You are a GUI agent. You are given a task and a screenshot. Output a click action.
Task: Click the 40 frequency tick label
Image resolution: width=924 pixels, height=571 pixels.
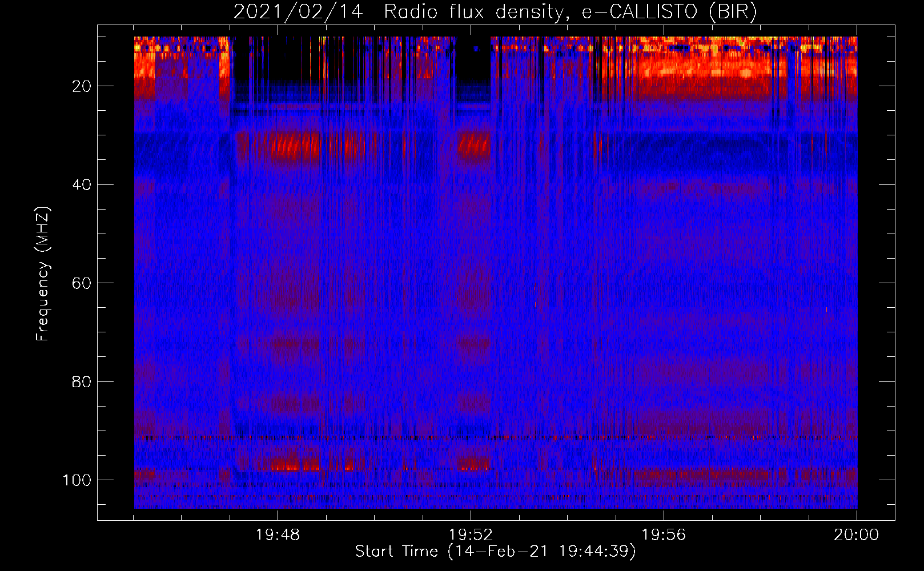coord(82,185)
